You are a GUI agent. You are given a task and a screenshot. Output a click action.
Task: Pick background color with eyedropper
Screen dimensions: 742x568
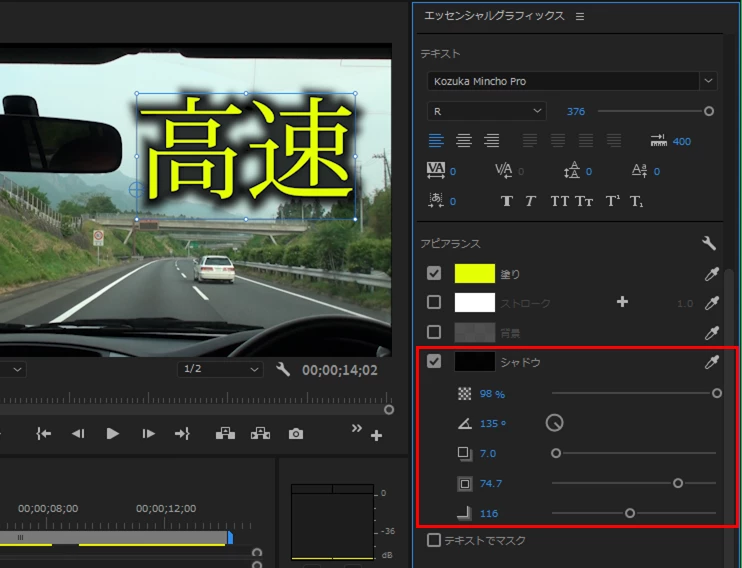(x=711, y=333)
